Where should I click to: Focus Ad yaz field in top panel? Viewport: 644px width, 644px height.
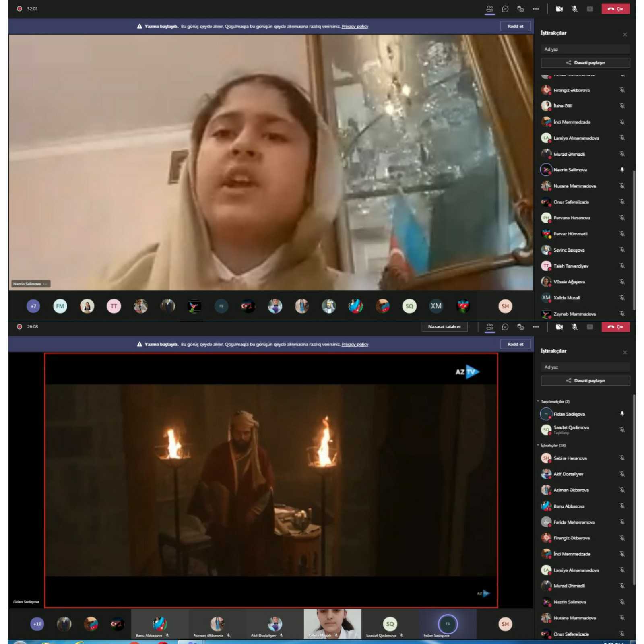click(585, 49)
